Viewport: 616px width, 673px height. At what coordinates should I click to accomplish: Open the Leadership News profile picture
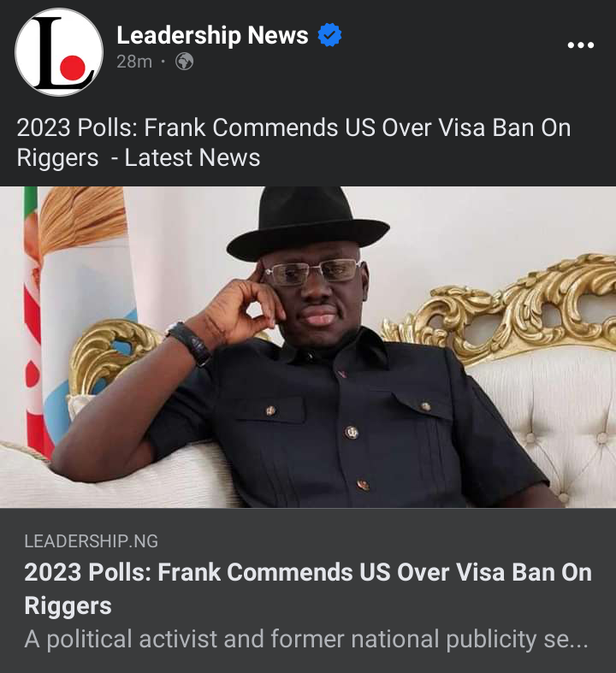pos(59,52)
